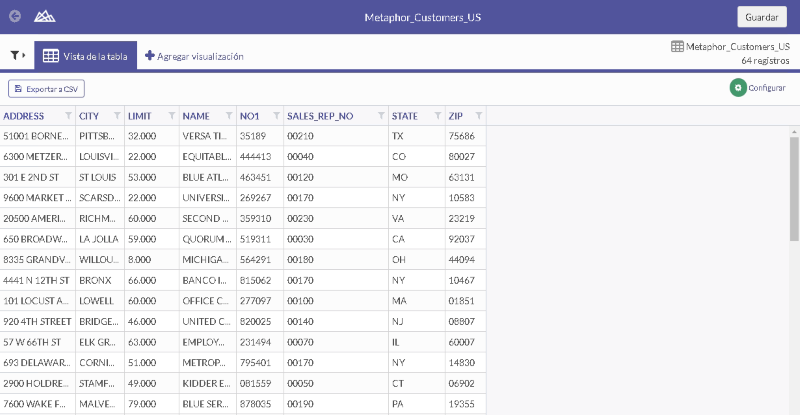Viewport: 800px width, 415px height.
Task: Click the back arrow icon
Action: tap(14, 17)
